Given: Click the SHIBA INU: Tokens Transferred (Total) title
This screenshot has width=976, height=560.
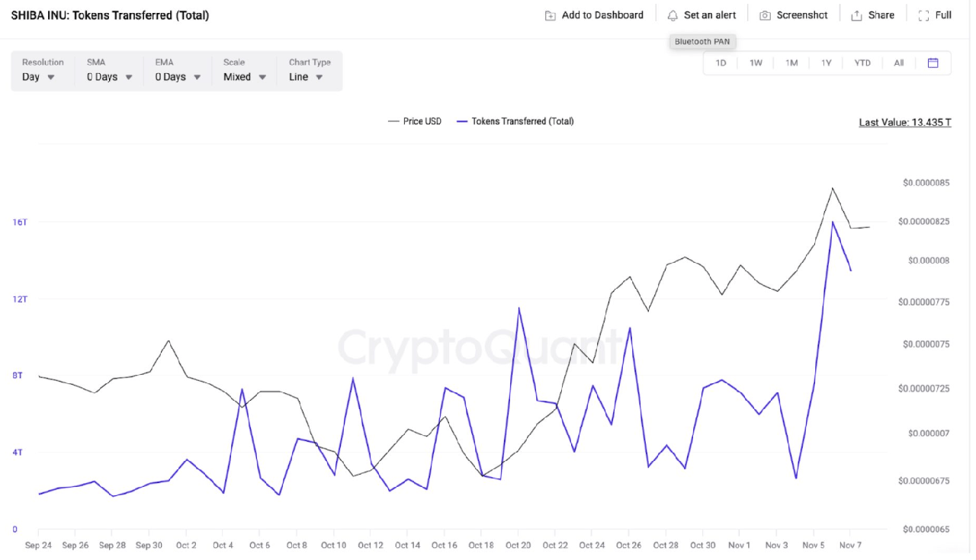Looking at the screenshot, I should pos(110,15).
